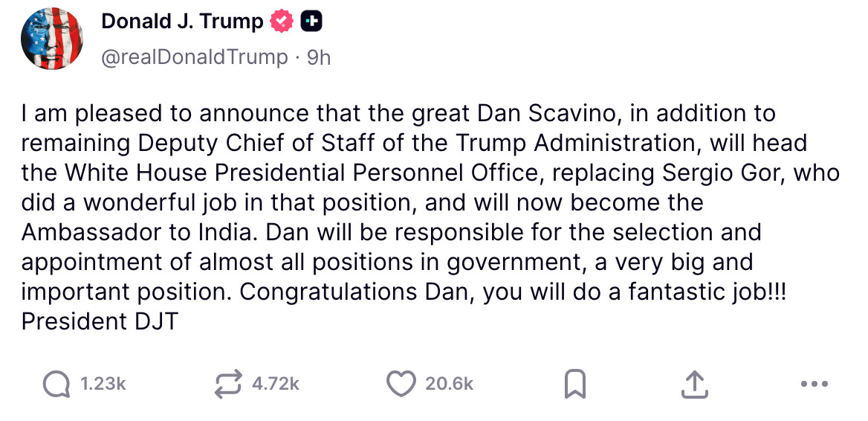This screenshot has width=868, height=421.
Task: Open the Donald J. Trump display name
Action: click(182, 22)
